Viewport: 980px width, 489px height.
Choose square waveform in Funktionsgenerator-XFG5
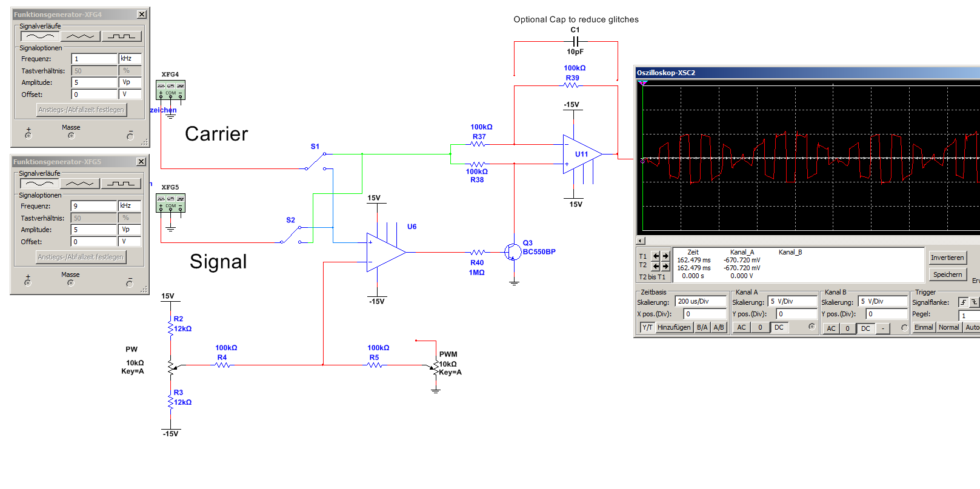[x=121, y=184]
